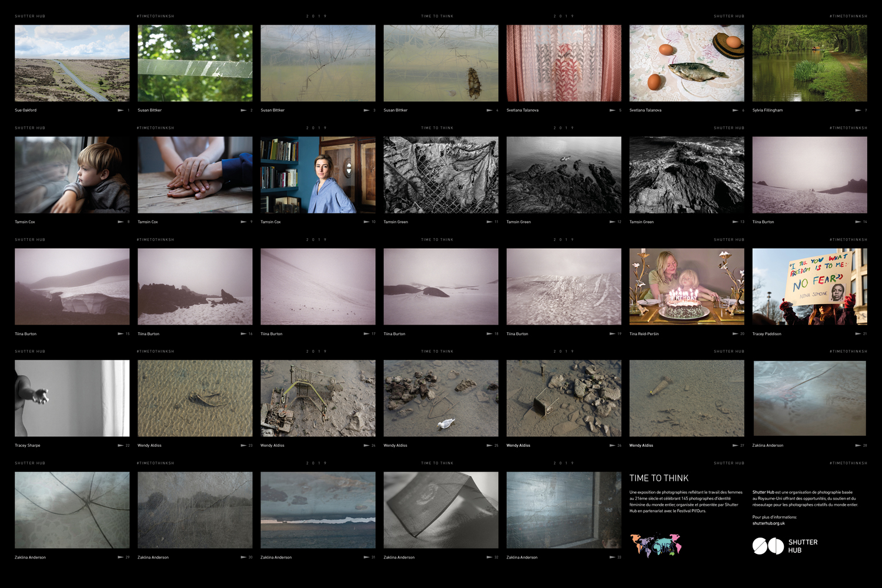Viewport: 882px width, 588px height.
Task: Open the birthday cake with candles photo
Action: coord(686,286)
